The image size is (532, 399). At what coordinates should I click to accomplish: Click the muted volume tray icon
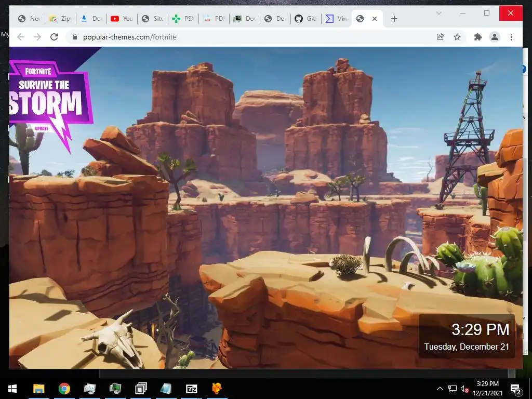coord(464,389)
